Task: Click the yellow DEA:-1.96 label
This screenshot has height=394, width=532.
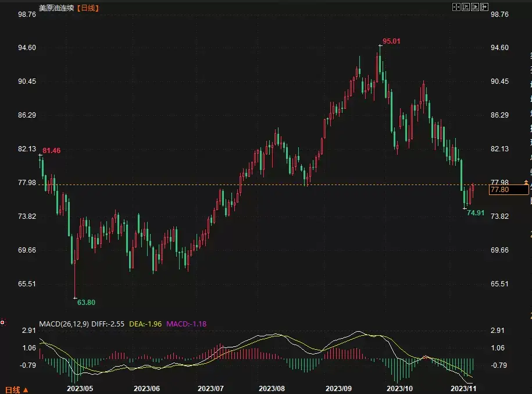Action: click(145, 323)
